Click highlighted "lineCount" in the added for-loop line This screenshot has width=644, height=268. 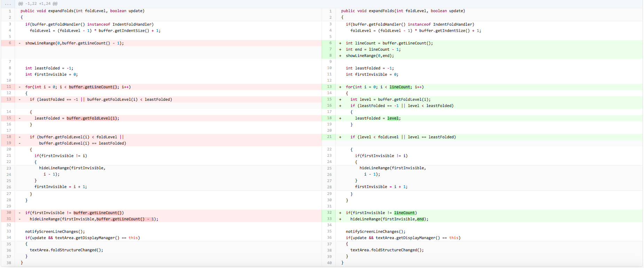400,87
